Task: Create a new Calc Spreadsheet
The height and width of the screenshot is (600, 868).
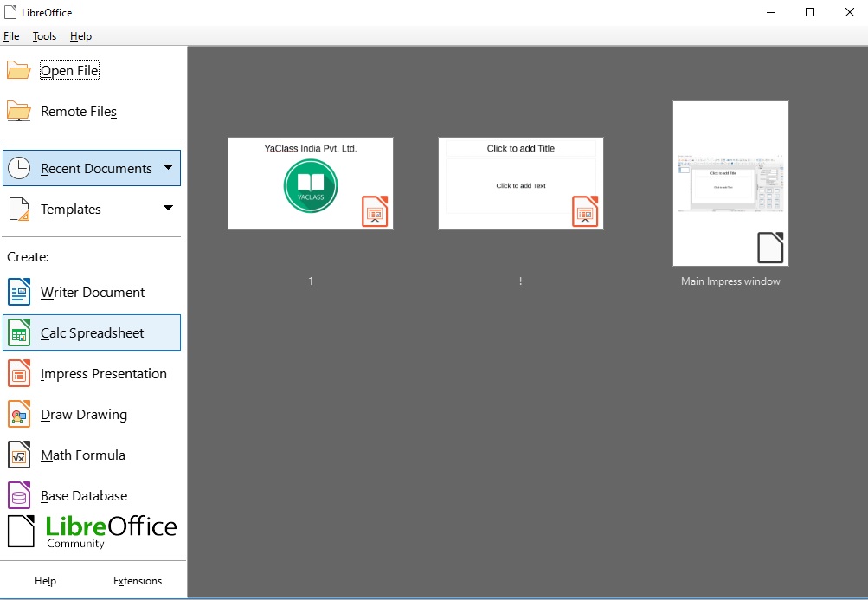Action: click(93, 332)
